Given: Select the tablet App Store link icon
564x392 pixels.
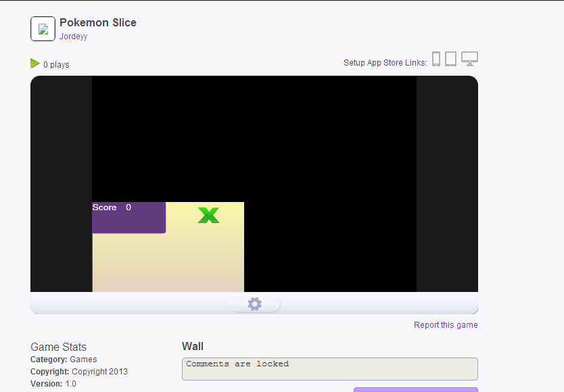Looking at the screenshot, I should [450, 59].
